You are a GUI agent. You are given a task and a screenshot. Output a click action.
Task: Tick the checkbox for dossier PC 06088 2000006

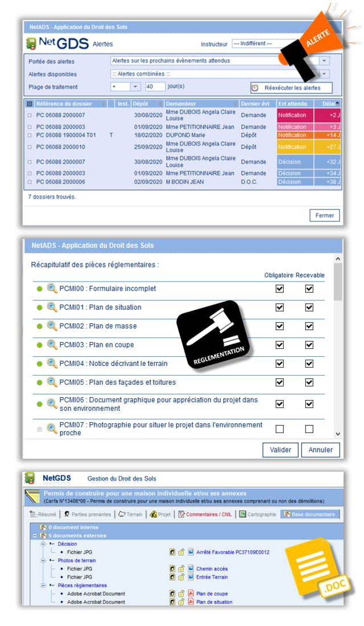29,182
